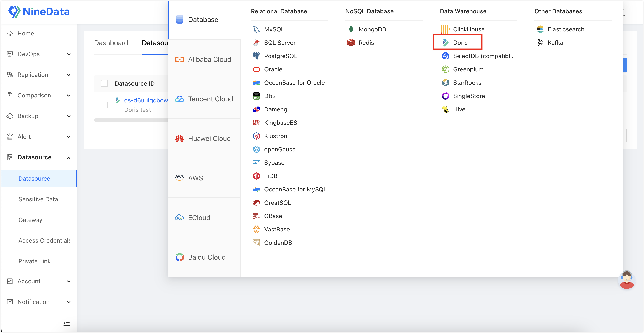Select the Tencent Cloud category
644x333 pixels.
[204, 99]
